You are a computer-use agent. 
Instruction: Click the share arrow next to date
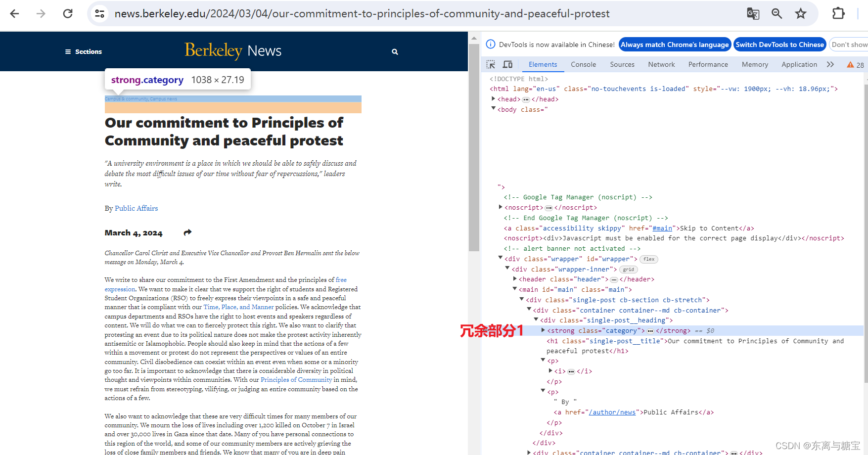[x=187, y=232]
